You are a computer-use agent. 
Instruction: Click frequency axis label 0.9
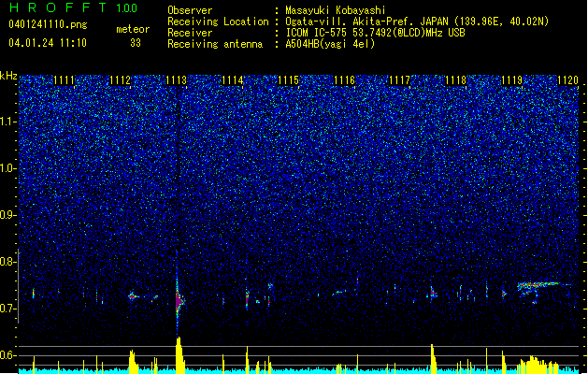[x=8, y=215]
